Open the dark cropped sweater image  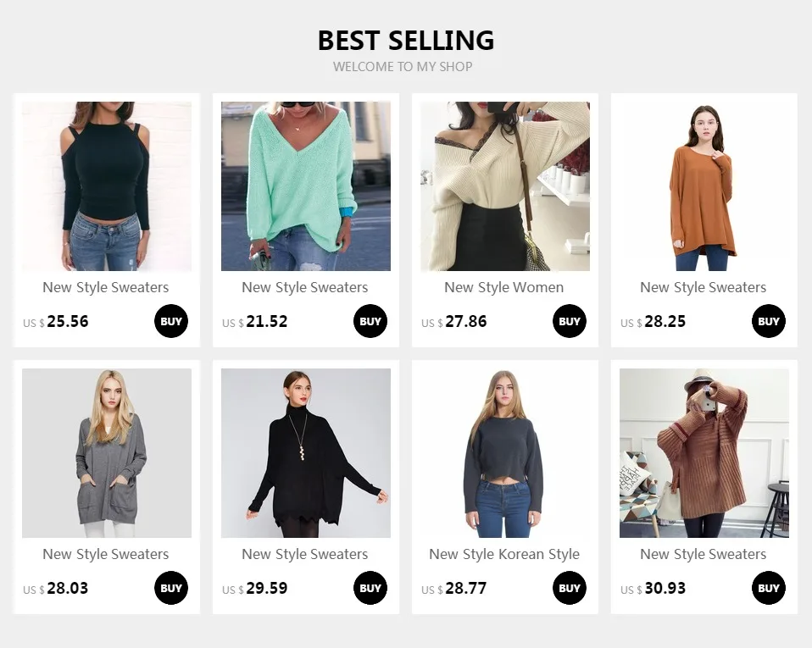point(505,453)
